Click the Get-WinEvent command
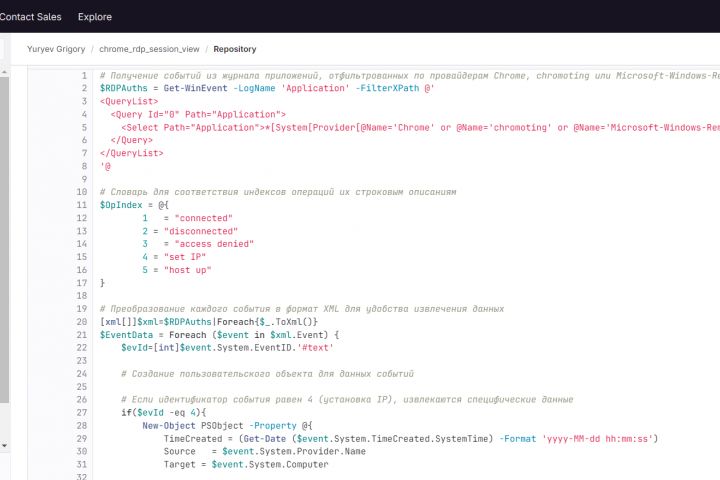The image size is (720, 480). click(x=195, y=88)
